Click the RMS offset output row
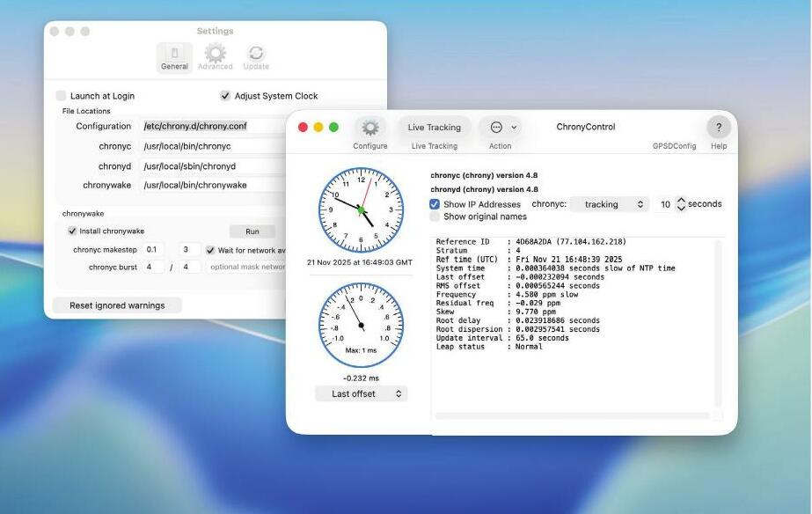The width and height of the screenshot is (812, 514). click(x=517, y=285)
